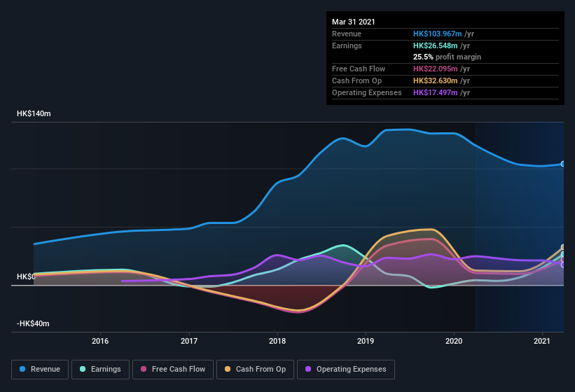Select the 2020 x-axis label
The height and width of the screenshot is (392, 575).
(x=454, y=341)
